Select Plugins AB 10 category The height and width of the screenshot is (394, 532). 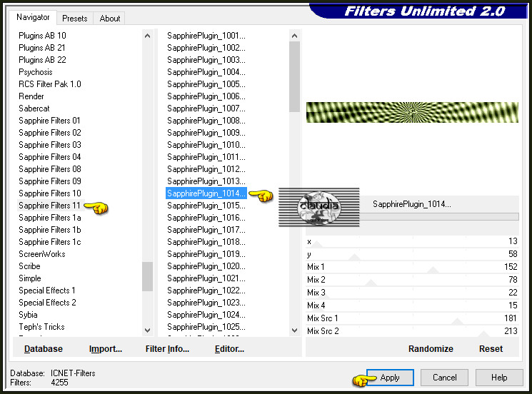point(42,36)
